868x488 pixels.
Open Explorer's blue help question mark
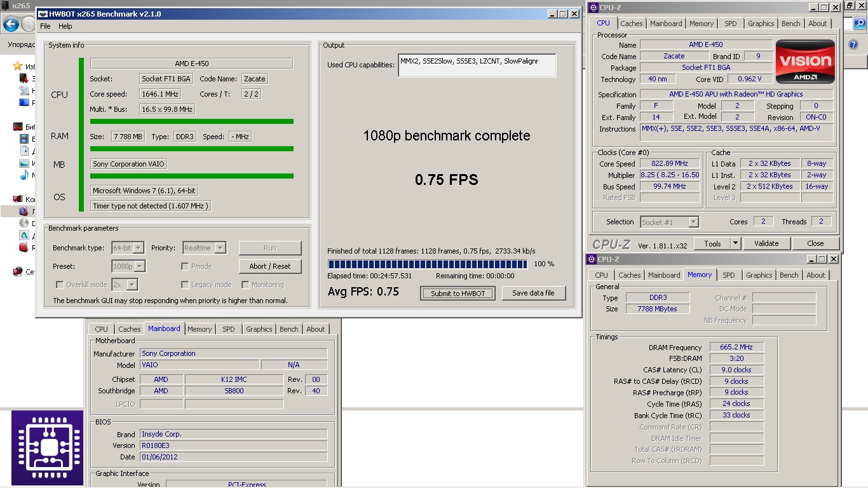pyautogui.click(x=854, y=44)
